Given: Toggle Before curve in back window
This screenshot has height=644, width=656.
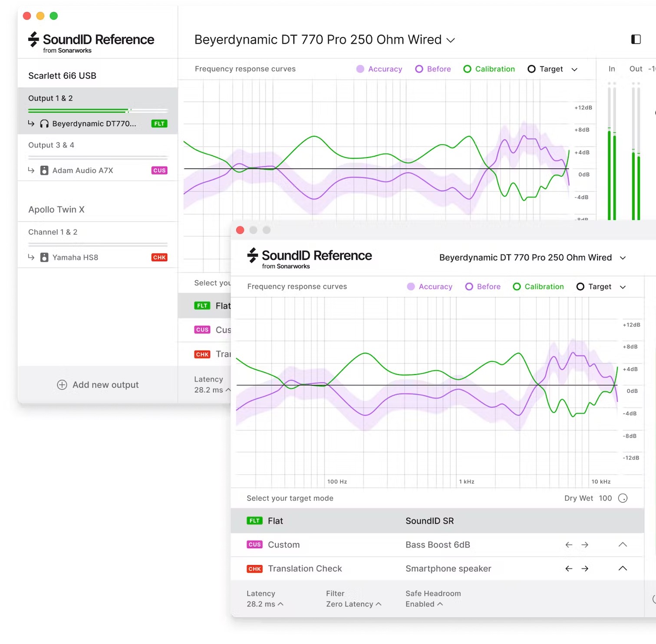Looking at the screenshot, I should pyautogui.click(x=433, y=69).
